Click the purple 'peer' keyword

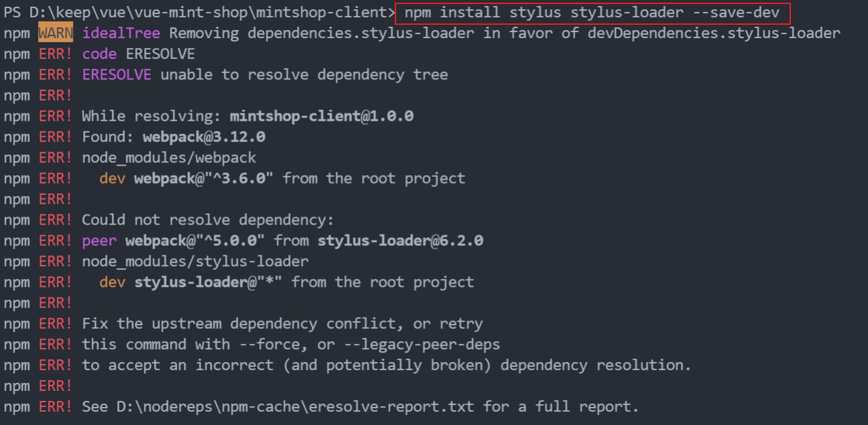99,241
